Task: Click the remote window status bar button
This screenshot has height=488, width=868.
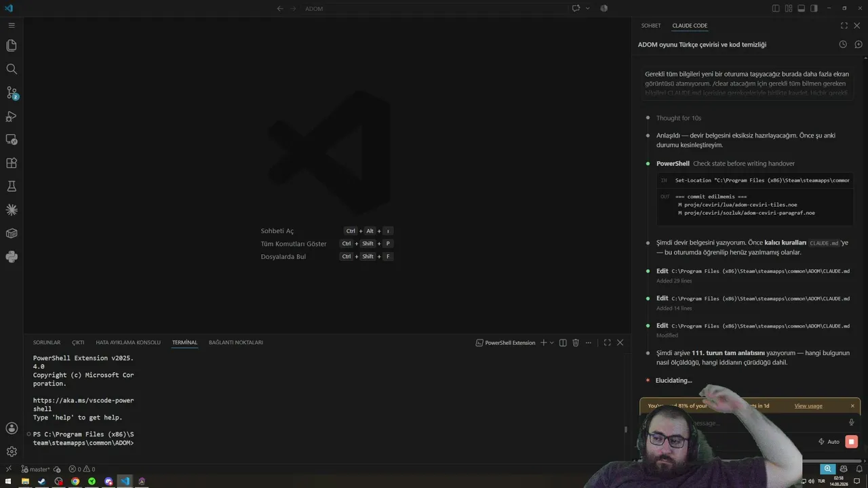Action: click(x=8, y=469)
